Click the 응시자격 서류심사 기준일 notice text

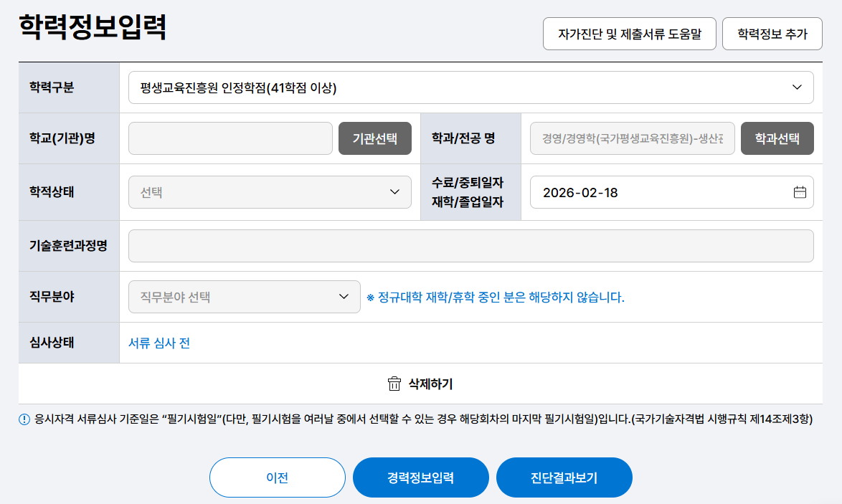pyautogui.click(x=423, y=419)
